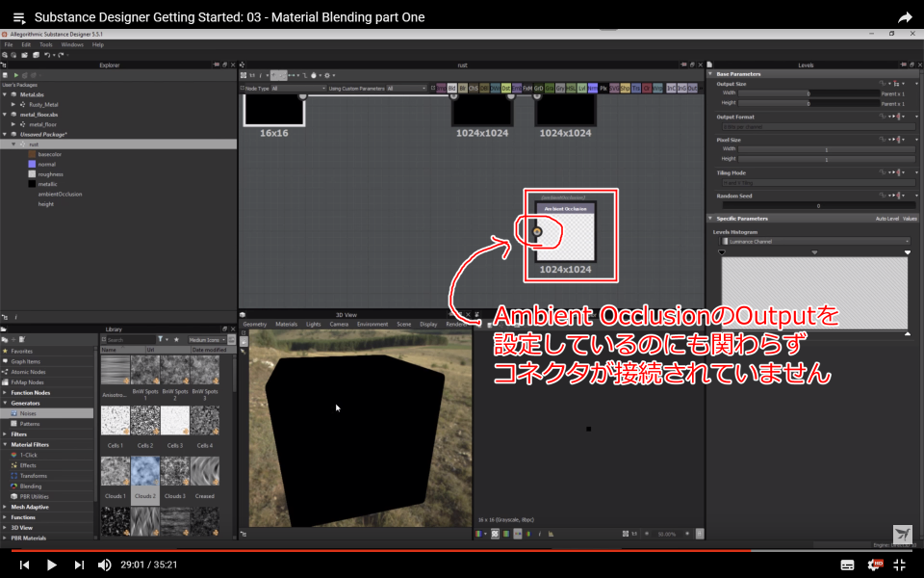Click the library filter funnel icon

coord(161,340)
